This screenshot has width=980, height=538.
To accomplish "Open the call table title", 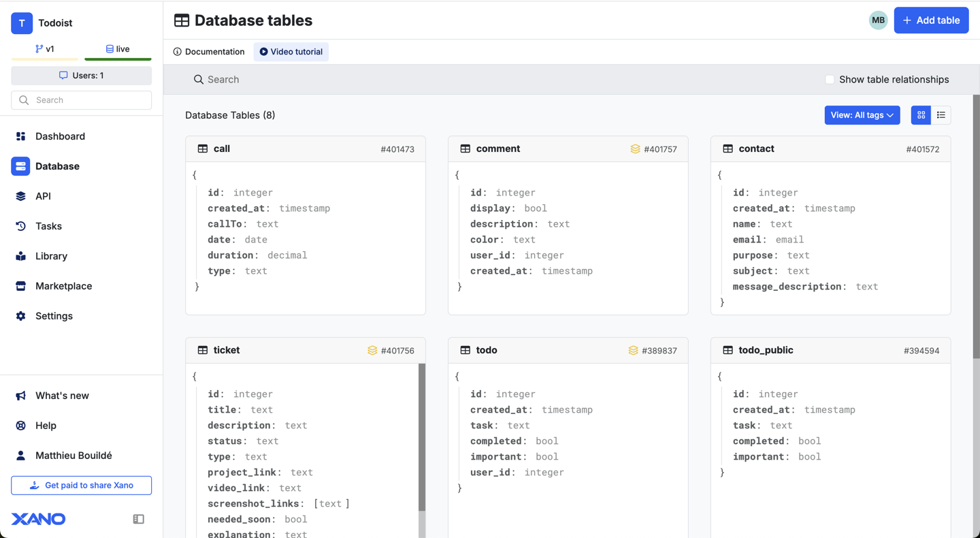I will click(222, 148).
